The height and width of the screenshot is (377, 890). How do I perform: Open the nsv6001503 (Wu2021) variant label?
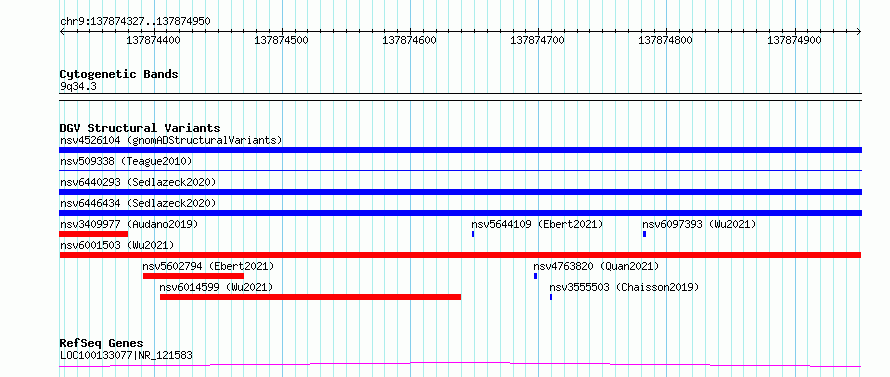click(x=117, y=245)
